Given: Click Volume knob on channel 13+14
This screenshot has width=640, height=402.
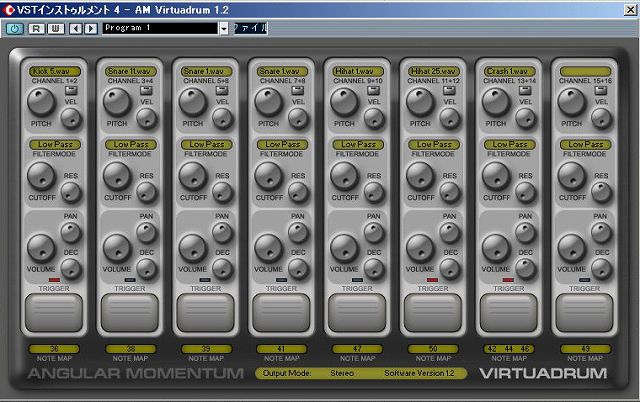Looking at the screenshot, I should tap(496, 248).
